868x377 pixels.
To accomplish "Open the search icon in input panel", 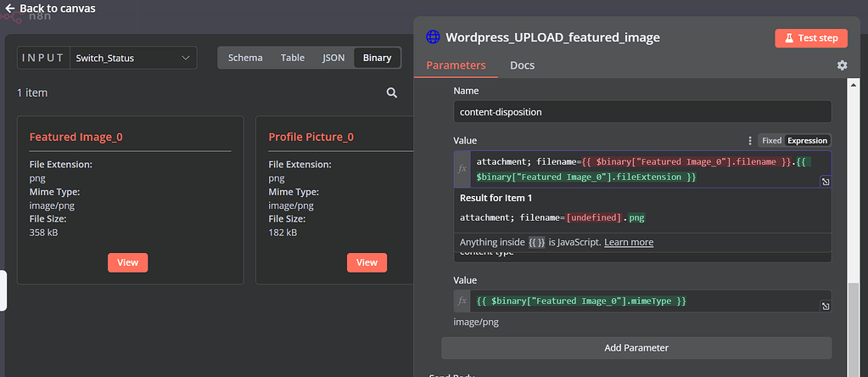I will (392, 93).
